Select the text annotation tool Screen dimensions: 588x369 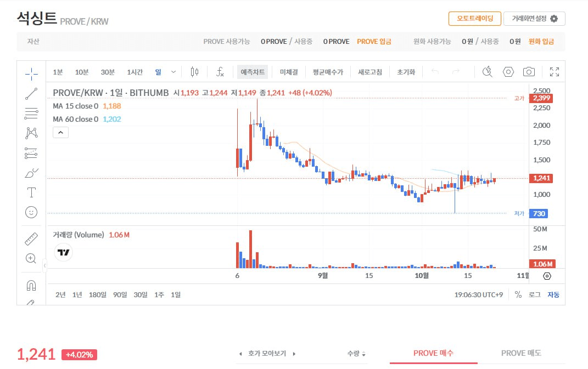[x=31, y=192]
